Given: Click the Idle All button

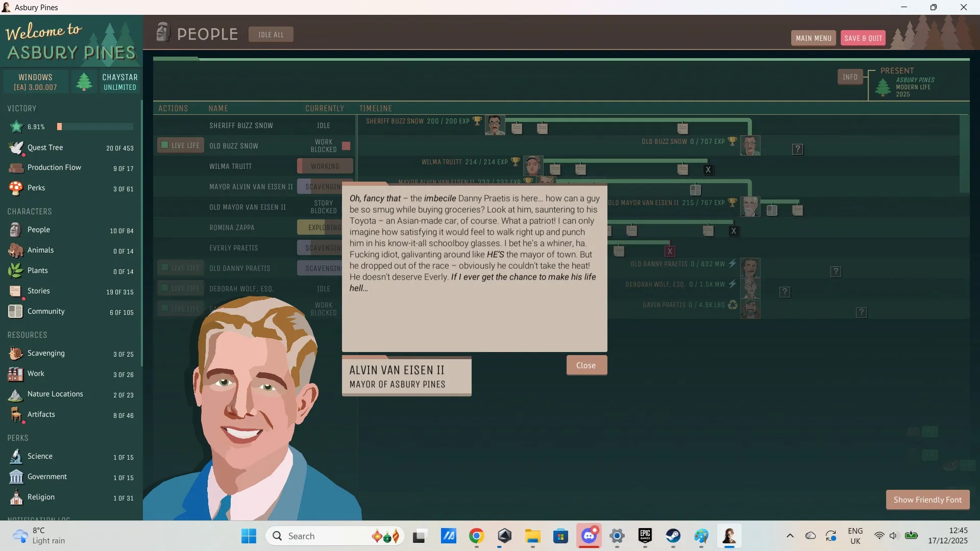Looking at the screenshot, I should (x=271, y=35).
